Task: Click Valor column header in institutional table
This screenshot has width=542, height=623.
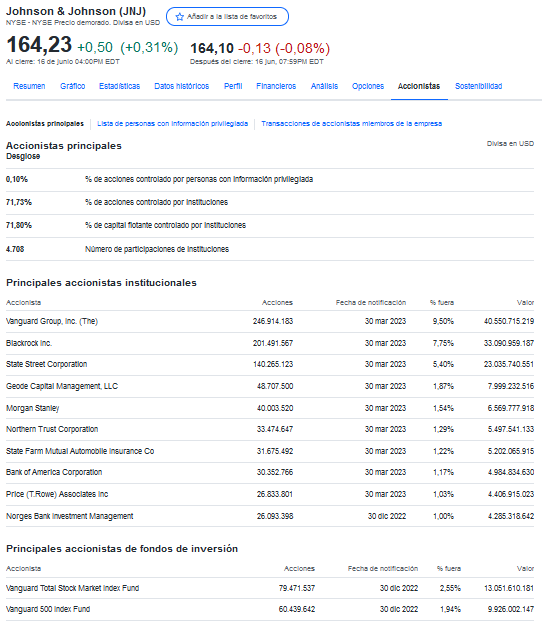Action: click(525, 303)
